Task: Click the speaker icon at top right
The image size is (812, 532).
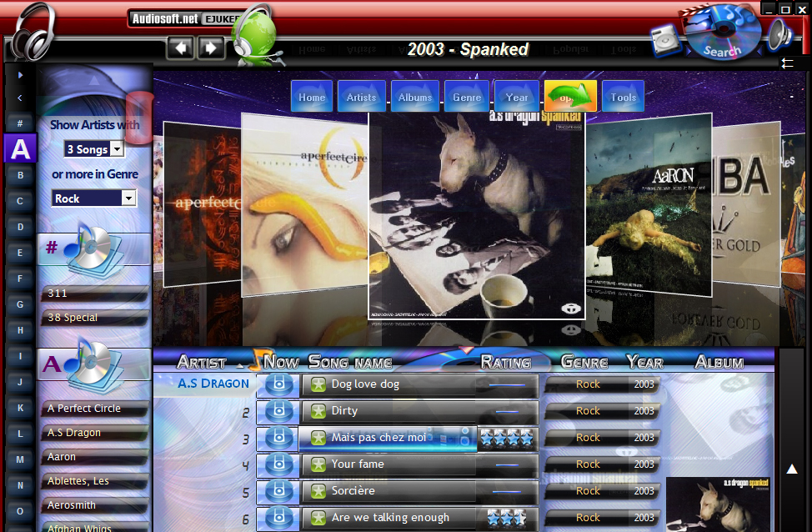Action: coord(779,35)
